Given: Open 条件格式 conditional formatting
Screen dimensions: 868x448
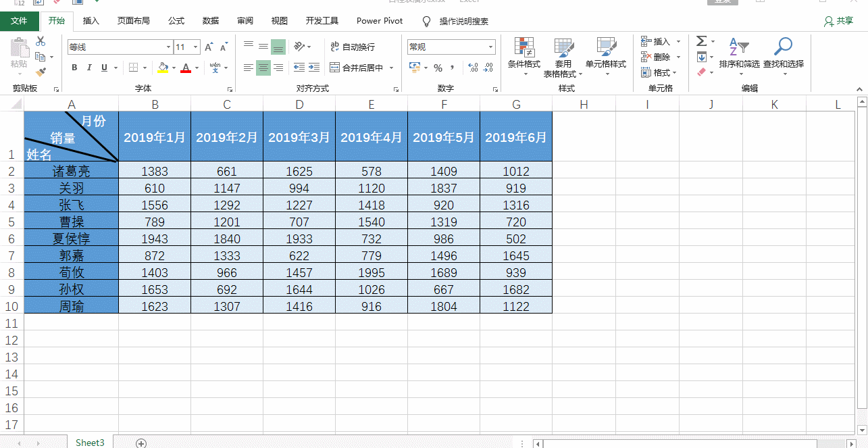Looking at the screenshot, I should tap(524, 55).
